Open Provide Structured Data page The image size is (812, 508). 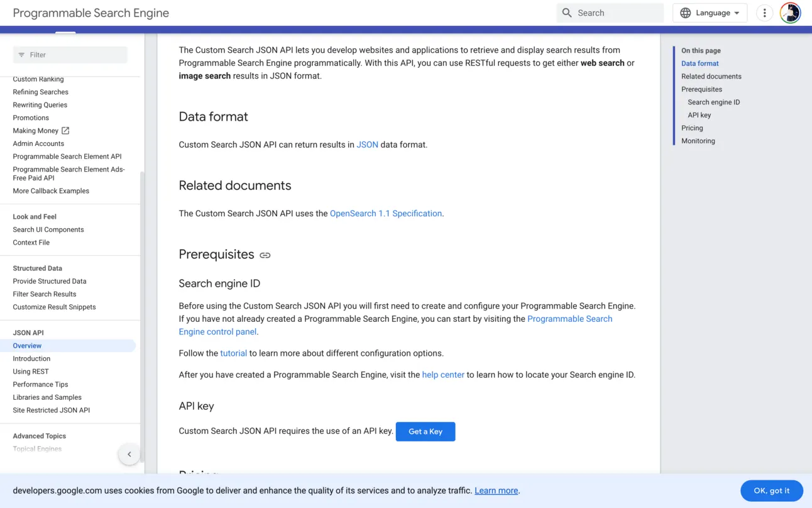tap(50, 281)
